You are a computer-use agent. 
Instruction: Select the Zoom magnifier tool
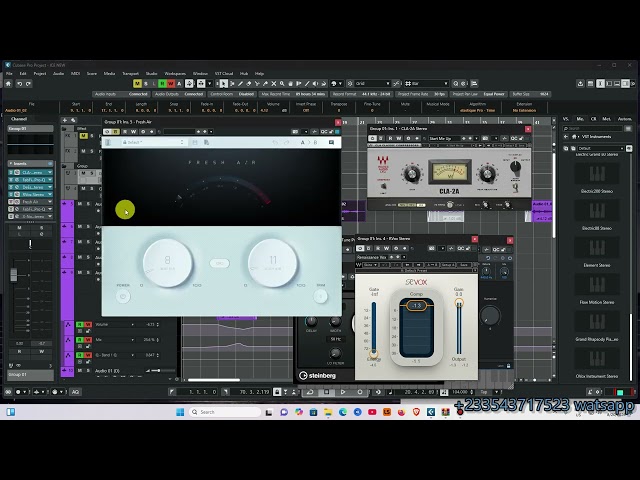[282, 84]
